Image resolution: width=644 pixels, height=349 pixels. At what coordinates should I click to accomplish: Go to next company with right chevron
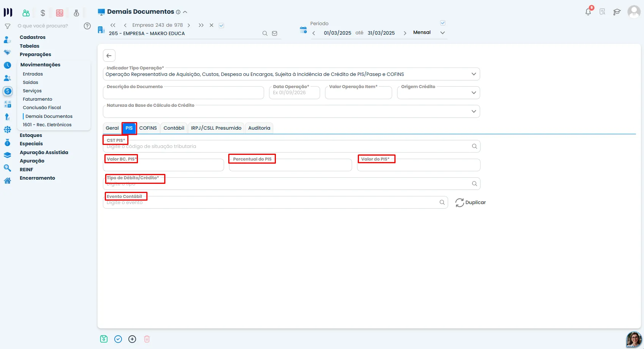click(x=189, y=25)
